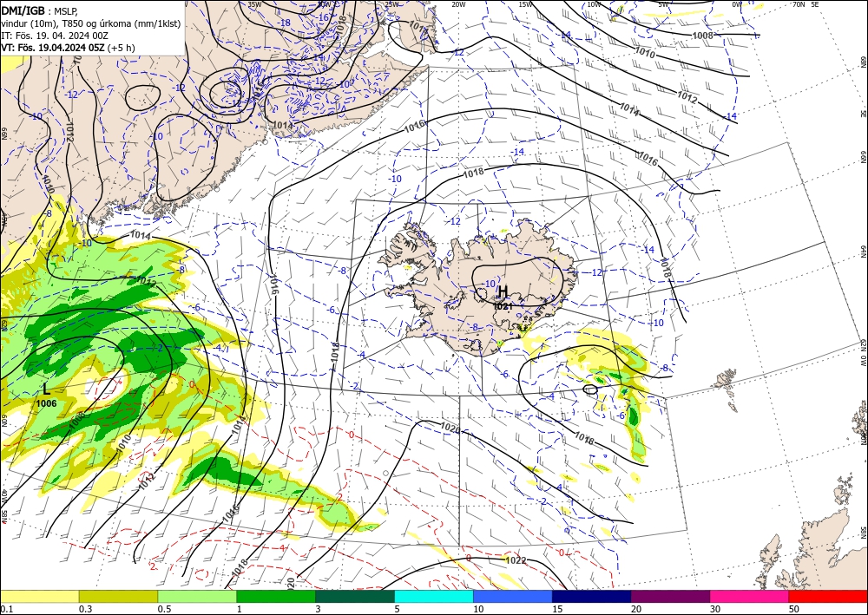Pick the cyan 5–10 mm legend swatch

tap(434, 596)
